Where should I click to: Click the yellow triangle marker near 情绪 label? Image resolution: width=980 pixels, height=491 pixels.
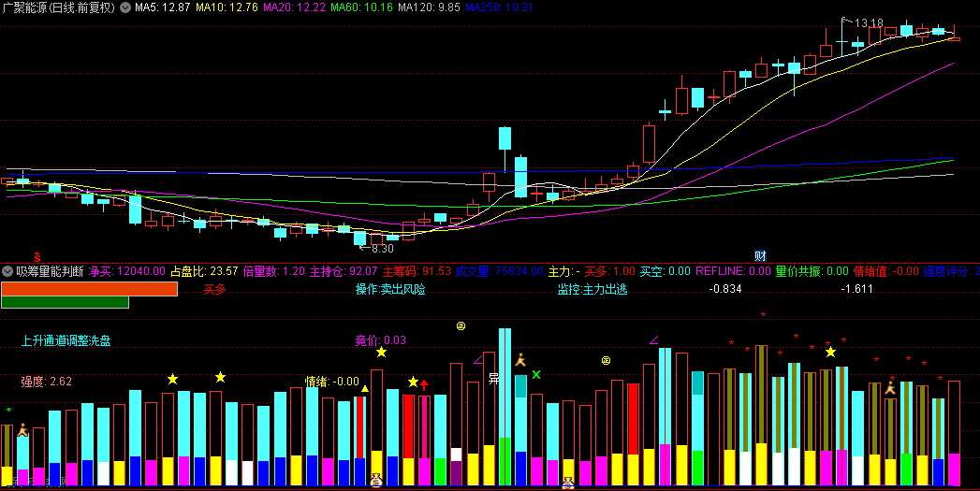[365, 389]
